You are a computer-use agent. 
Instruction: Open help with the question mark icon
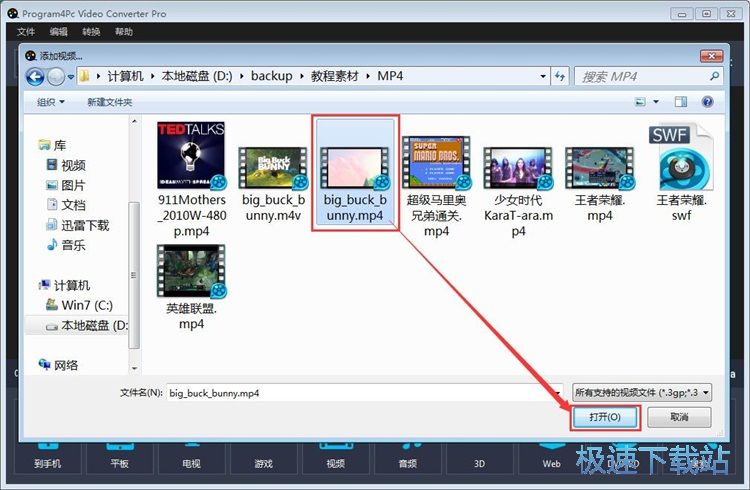coord(707,101)
